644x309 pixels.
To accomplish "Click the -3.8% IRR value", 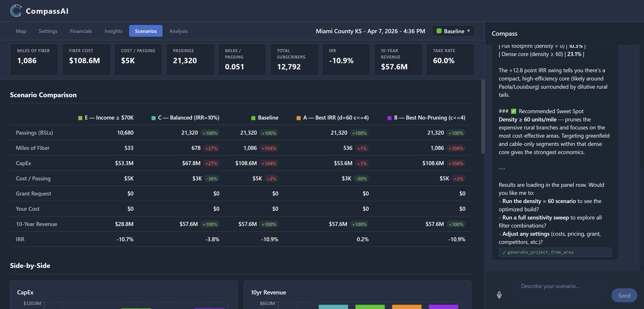I will pos(212,239).
